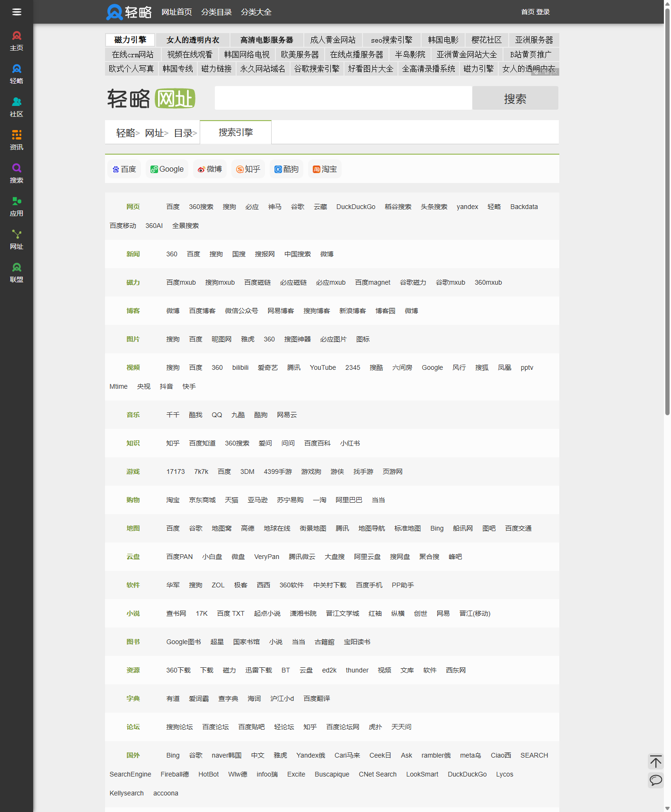Viewport: 671px width, 812px height.
Task: Select the 搜索引擎 tab
Action: (x=236, y=132)
